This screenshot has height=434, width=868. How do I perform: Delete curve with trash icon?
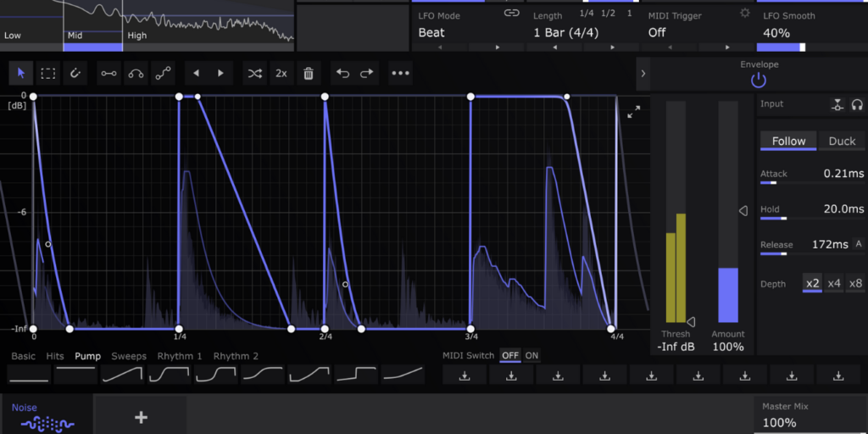(309, 73)
